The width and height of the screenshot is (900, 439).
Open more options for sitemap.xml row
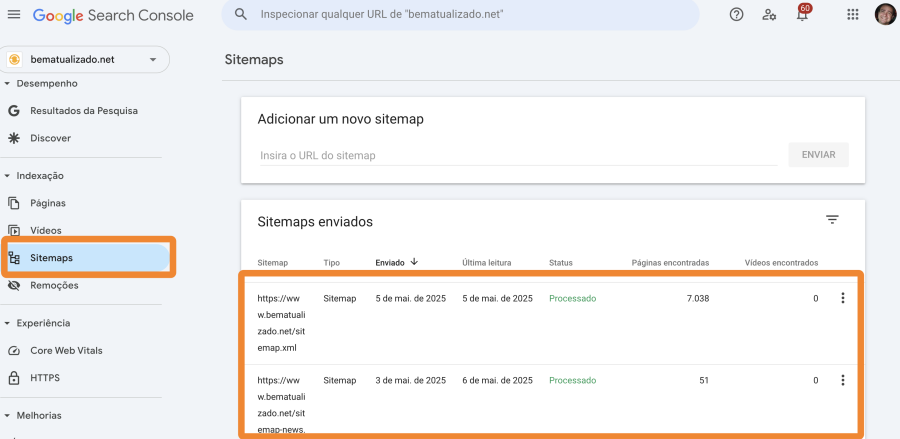843,298
